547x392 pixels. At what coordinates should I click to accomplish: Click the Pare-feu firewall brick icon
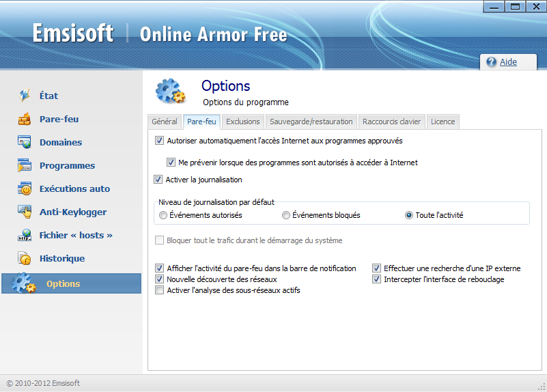(x=25, y=119)
